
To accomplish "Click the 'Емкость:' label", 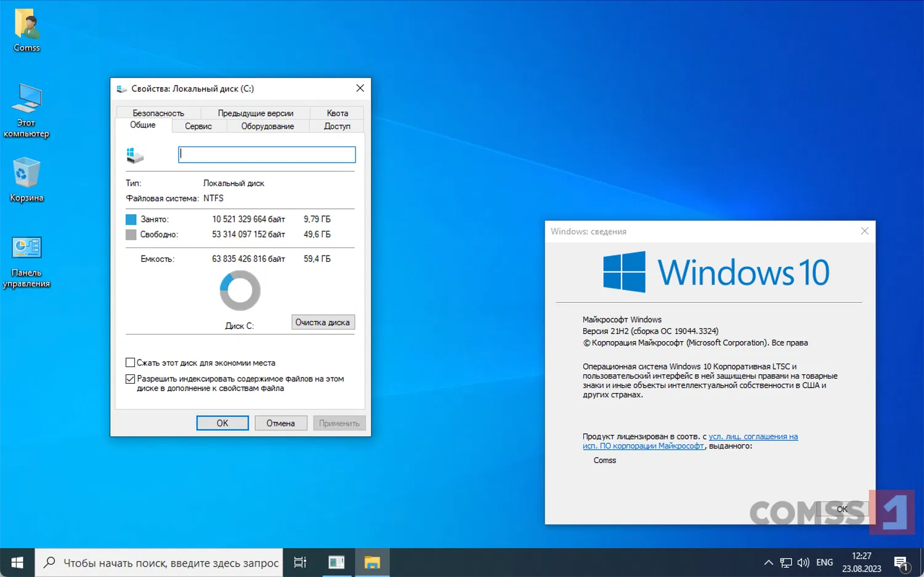I will point(158,259).
